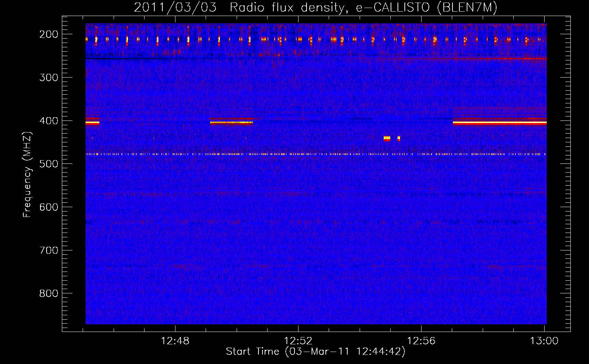This screenshot has width=589, height=364.
Task: Select the 200 MHz frequency tick label
Action: point(49,34)
